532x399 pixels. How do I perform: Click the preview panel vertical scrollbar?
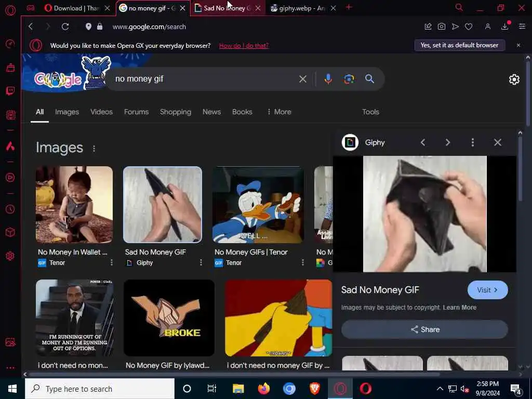520,169
